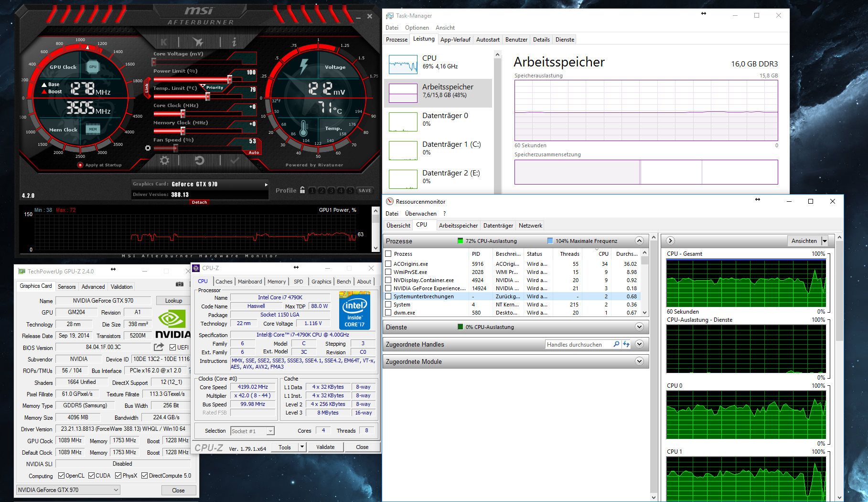Toggle the UEFI checkbox in GPU-Z
Screen dimensions: 868x502
(173, 348)
